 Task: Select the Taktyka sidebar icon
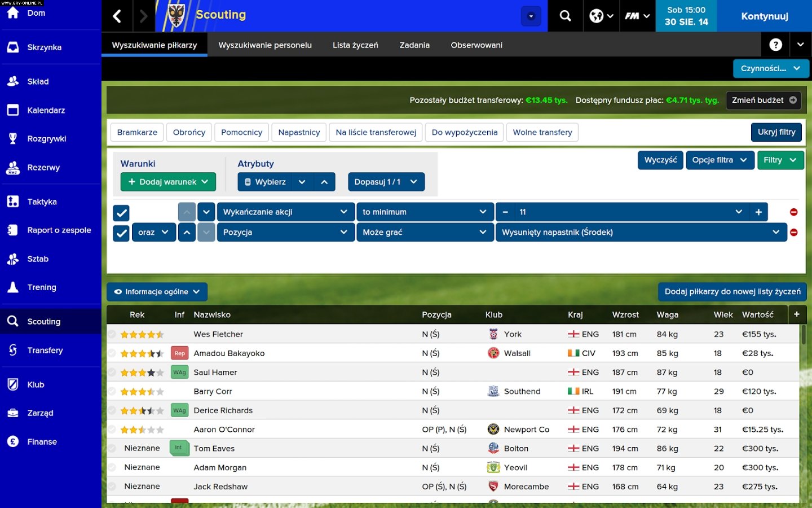point(12,202)
